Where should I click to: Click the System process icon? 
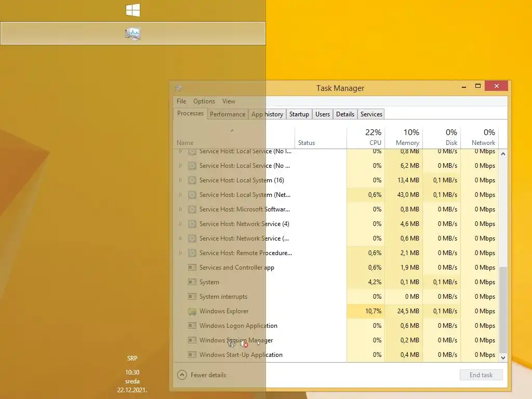[192, 282]
